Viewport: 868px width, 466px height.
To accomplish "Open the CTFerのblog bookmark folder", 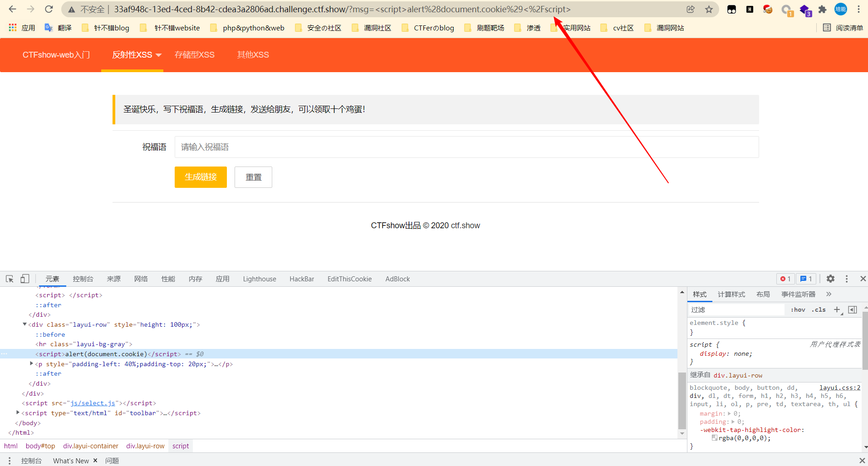I will tap(428, 28).
